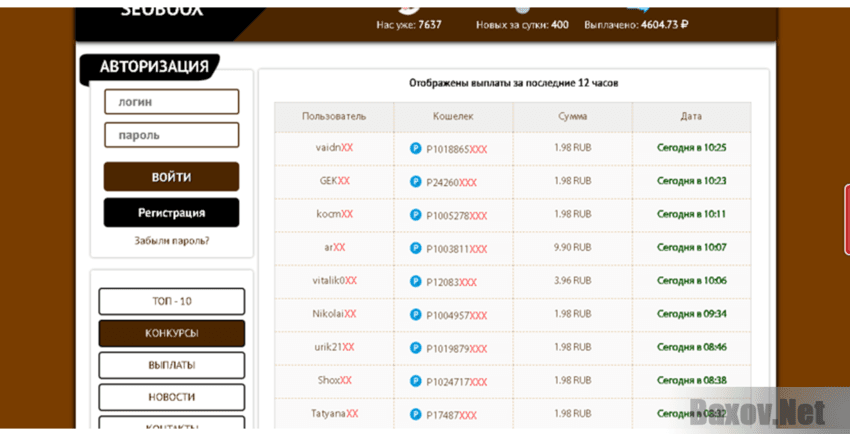
Task: Open the ТОП - 10 menu item
Action: click(x=171, y=301)
